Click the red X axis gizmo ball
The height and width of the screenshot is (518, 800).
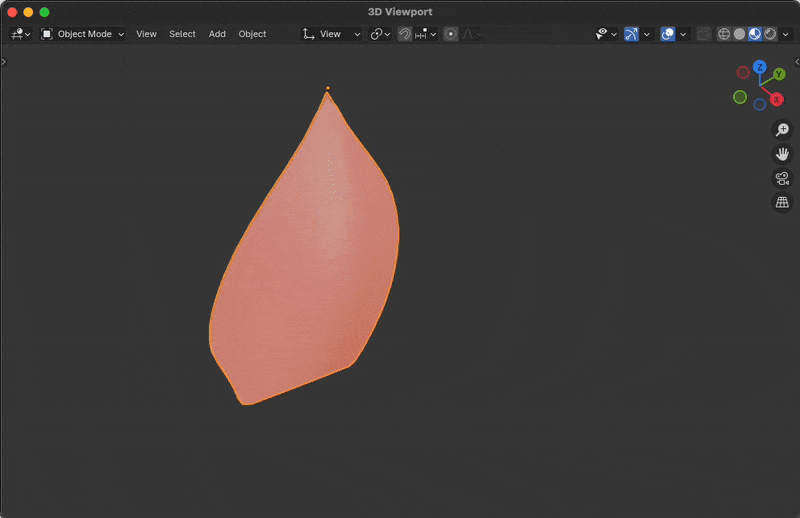coord(776,99)
